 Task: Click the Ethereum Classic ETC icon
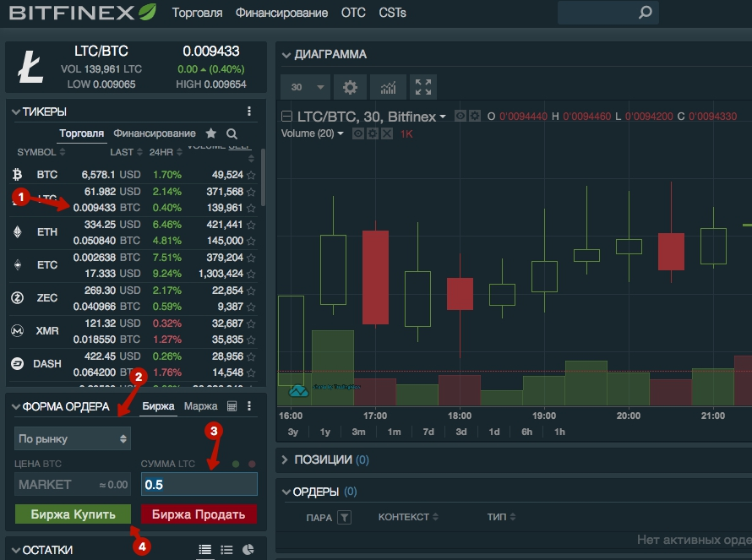click(17, 264)
